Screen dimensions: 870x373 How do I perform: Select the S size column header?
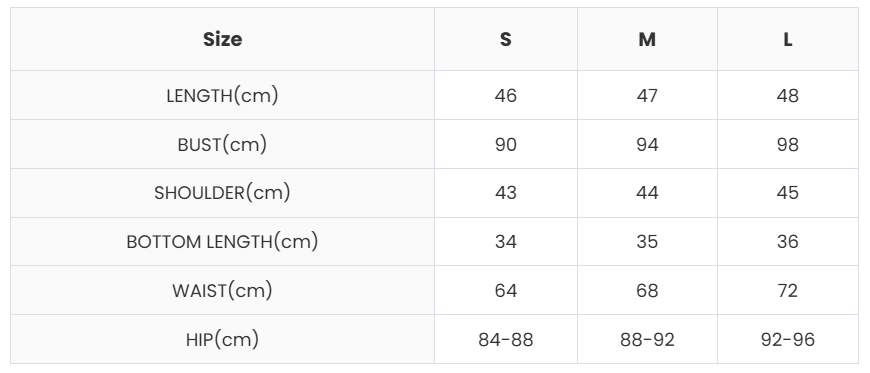coord(505,39)
